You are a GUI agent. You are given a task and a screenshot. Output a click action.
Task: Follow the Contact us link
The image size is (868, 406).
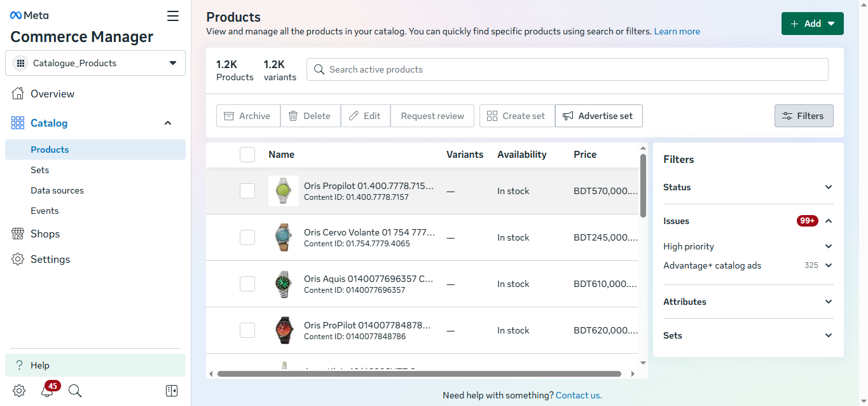[x=578, y=395]
